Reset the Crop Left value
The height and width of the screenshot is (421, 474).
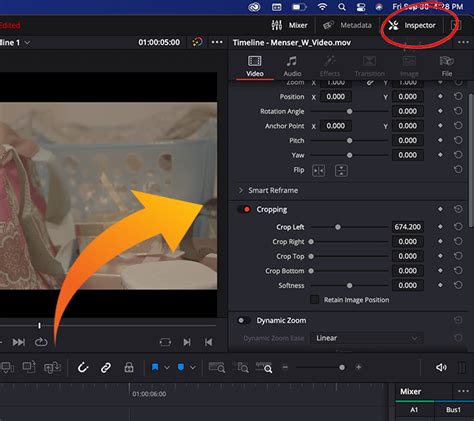(x=458, y=227)
